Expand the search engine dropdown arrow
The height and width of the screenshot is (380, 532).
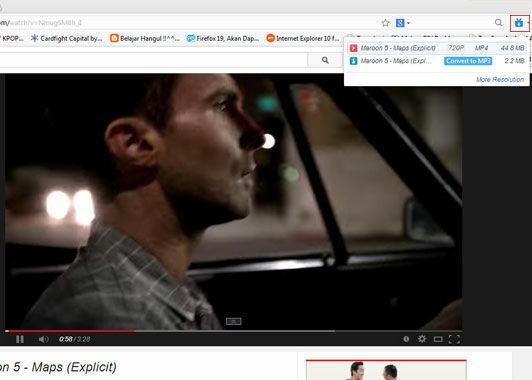click(x=408, y=23)
